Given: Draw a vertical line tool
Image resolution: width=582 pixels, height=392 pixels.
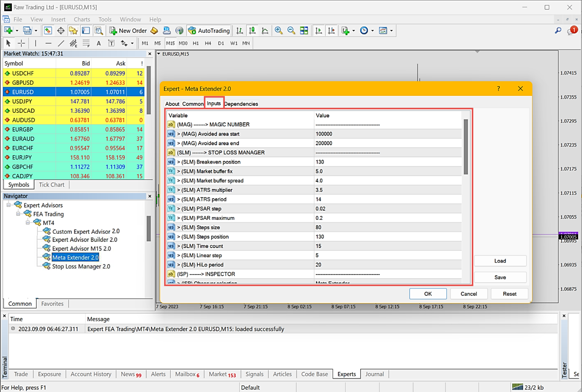Looking at the screenshot, I should 35,43.
